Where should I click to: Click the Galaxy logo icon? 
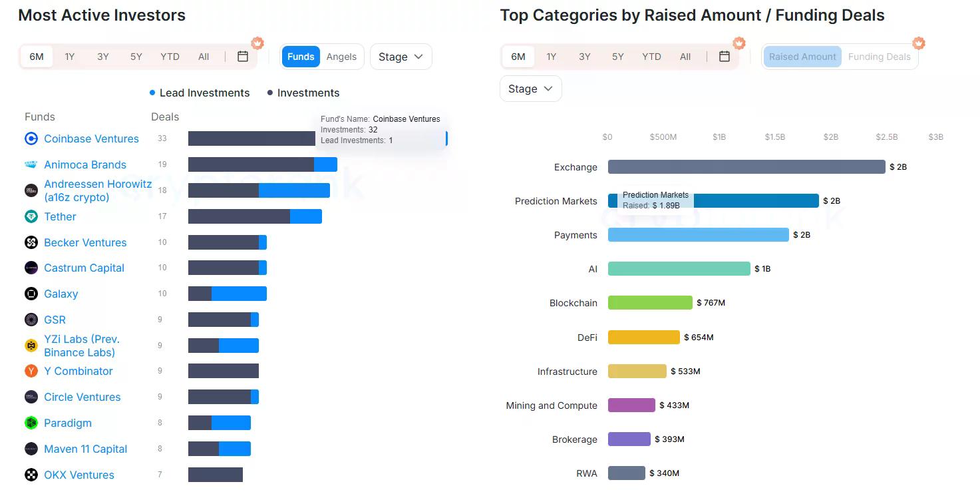[31, 294]
